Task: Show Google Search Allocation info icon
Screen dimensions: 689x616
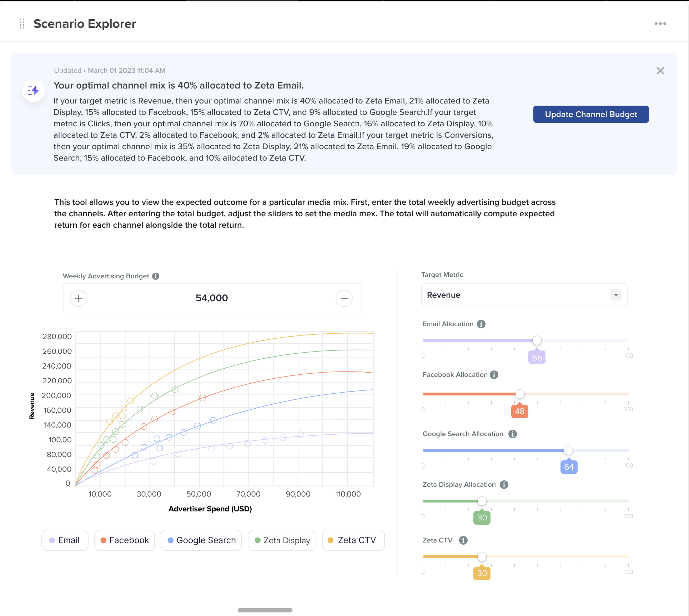Action: coord(513,434)
